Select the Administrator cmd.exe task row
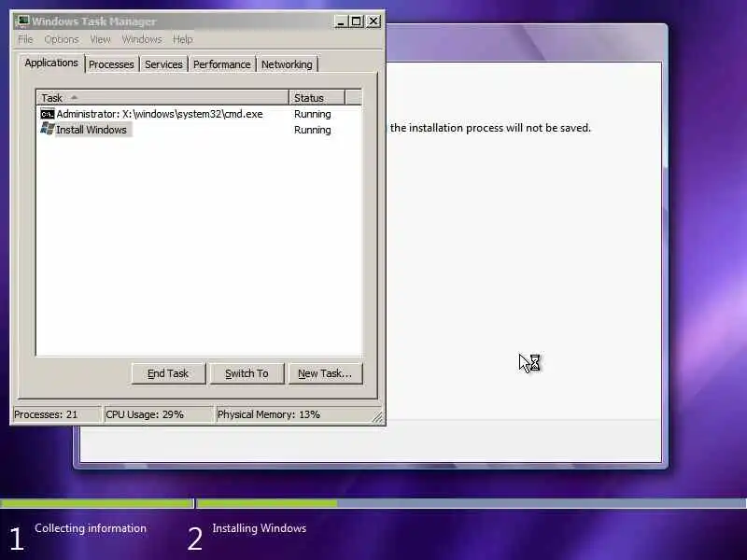 click(x=199, y=114)
